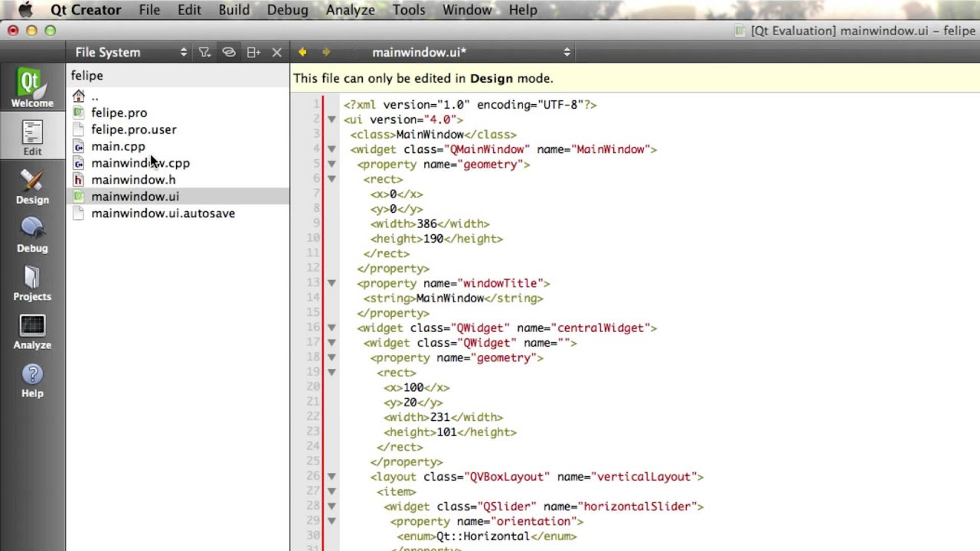Collapse QSlider widget fold on line 28
This screenshot has width=980, height=551.
pyautogui.click(x=332, y=506)
